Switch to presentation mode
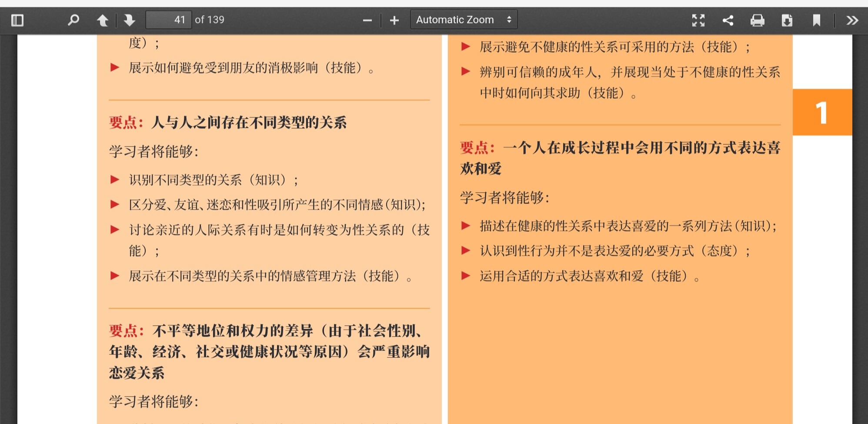Image resolution: width=868 pixels, height=424 pixels. pyautogui.click(x=698, y=20)
